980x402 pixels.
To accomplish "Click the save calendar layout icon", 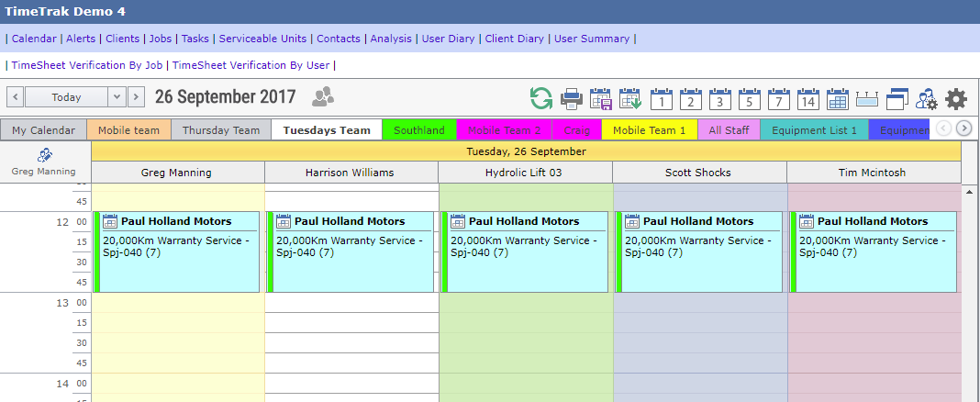I will pos(601,98).
